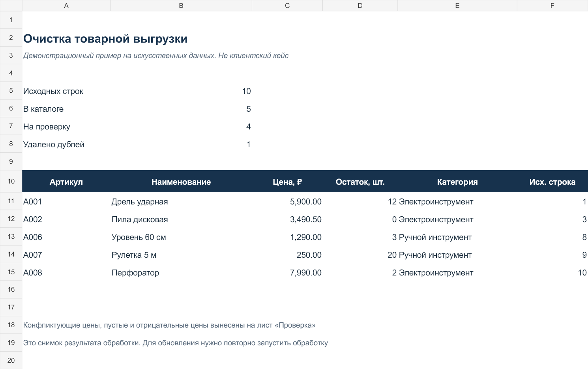Select column F header
Screen dimensions: 588x369
point(552,6)
